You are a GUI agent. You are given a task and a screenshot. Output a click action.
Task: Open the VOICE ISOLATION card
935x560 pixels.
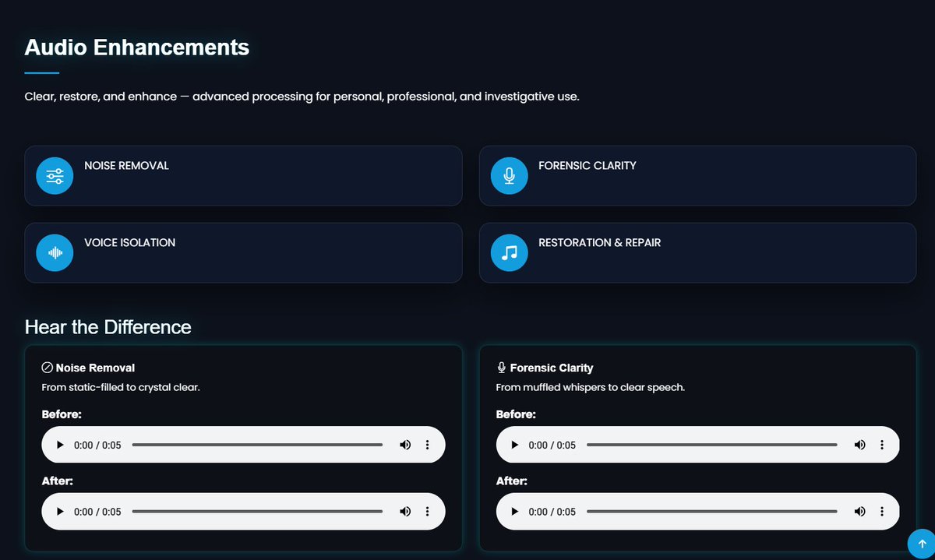243,253
